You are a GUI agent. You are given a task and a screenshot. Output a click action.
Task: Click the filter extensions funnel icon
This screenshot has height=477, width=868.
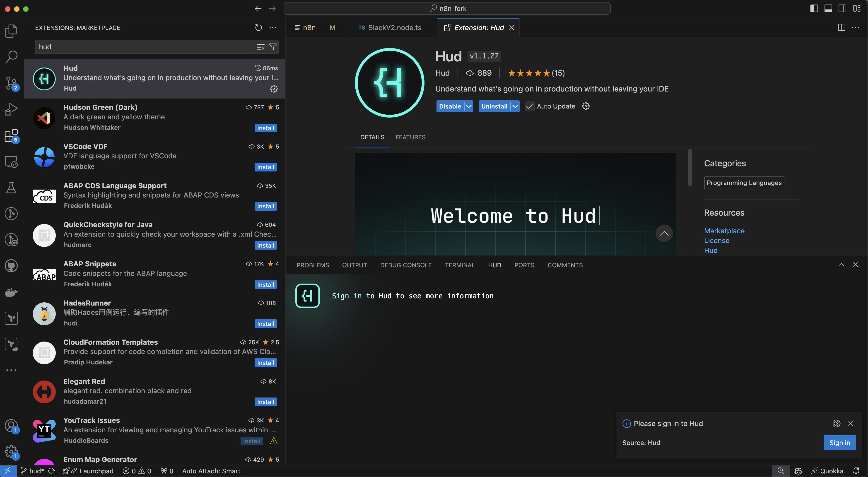(272, 47)
